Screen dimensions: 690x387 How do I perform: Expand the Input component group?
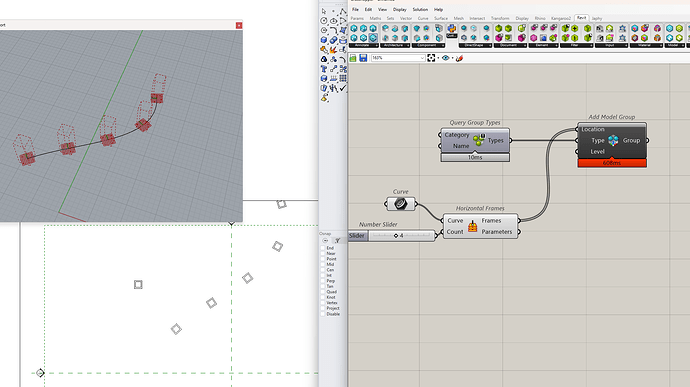click(611, 45)
